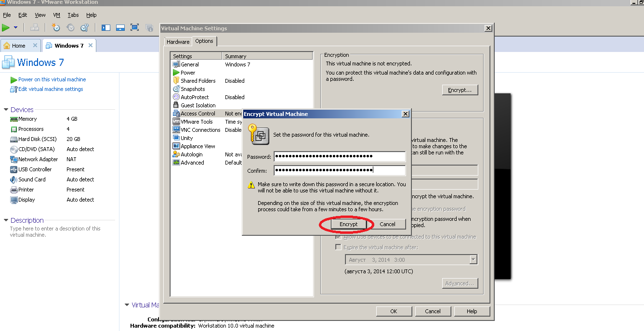644x331 pixels.
Task: Click the Advanced... button
Action: click(460, 283)
